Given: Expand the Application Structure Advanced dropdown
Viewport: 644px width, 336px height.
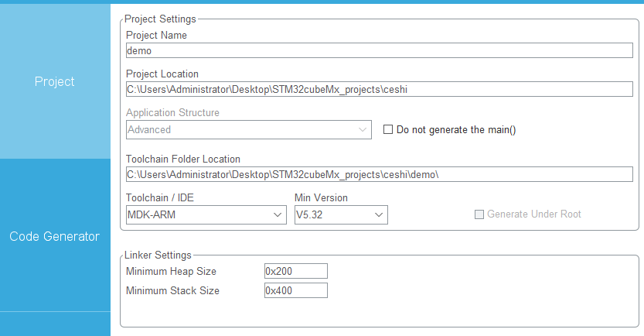Looking at the screenshot, I should point(248,129).
